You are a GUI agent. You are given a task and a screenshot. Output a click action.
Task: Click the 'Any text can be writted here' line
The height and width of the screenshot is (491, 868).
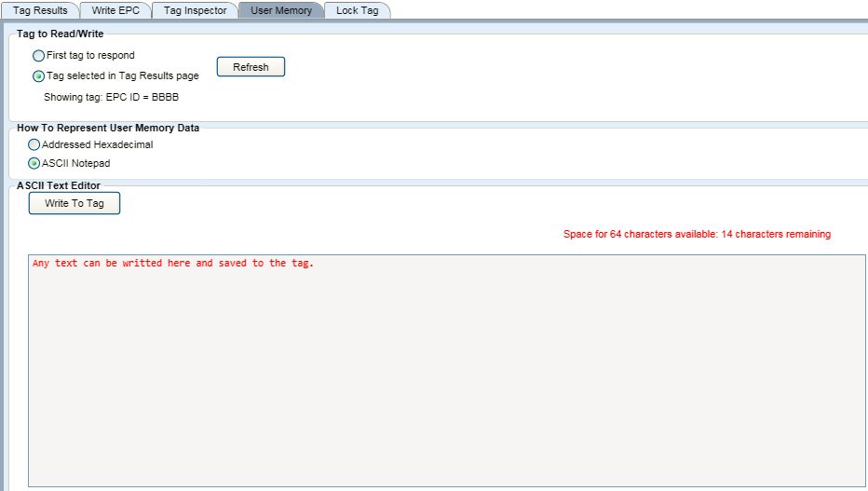172,263
